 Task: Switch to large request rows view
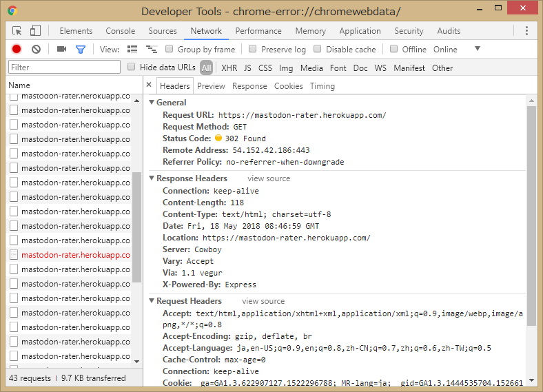(132, 50)
